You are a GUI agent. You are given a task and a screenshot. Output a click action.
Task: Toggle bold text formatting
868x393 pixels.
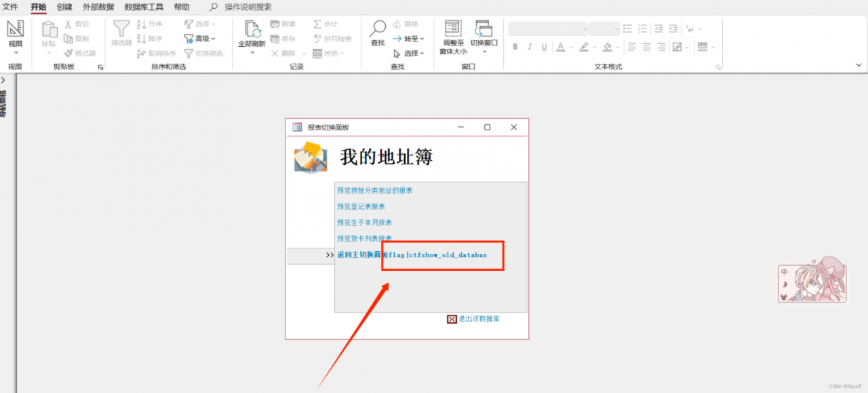(x=515, y=46)
